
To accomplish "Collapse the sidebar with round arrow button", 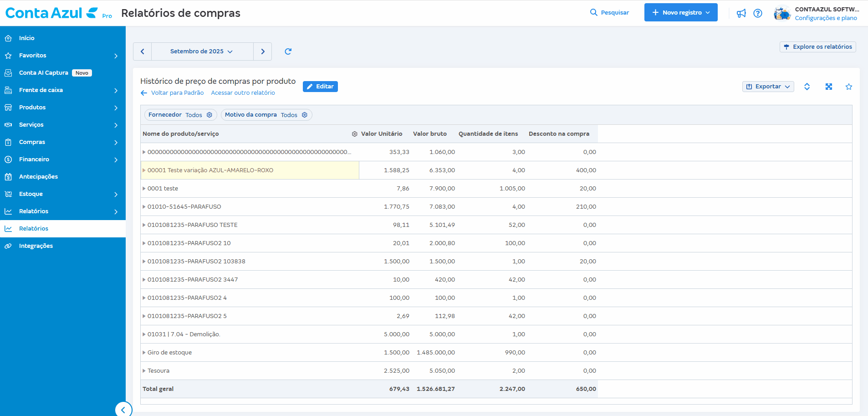I will coord(123,410).
